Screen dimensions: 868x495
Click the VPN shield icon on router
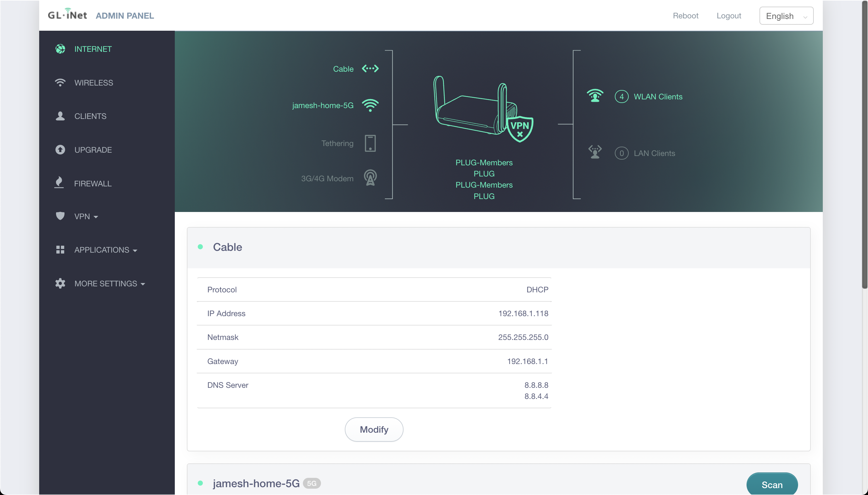[x=520, y=129]
